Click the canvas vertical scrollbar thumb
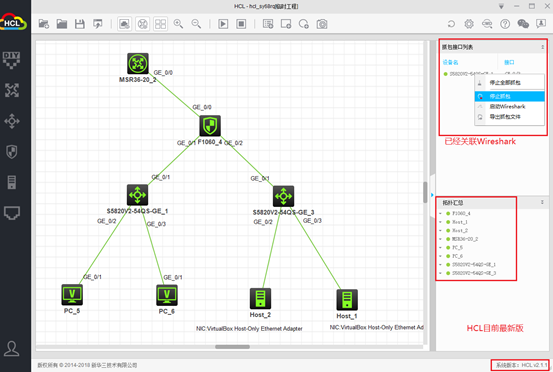 click(425, 192)
